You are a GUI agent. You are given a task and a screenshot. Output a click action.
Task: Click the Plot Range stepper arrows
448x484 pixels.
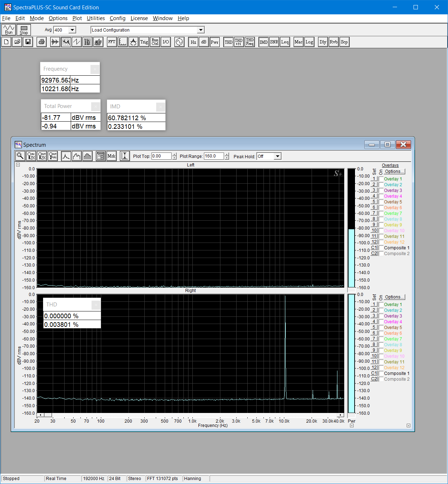pos(227,156)
